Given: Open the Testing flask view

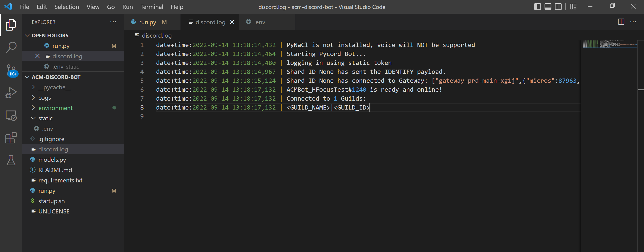Looking at the screenshot, I should point(11,160).
